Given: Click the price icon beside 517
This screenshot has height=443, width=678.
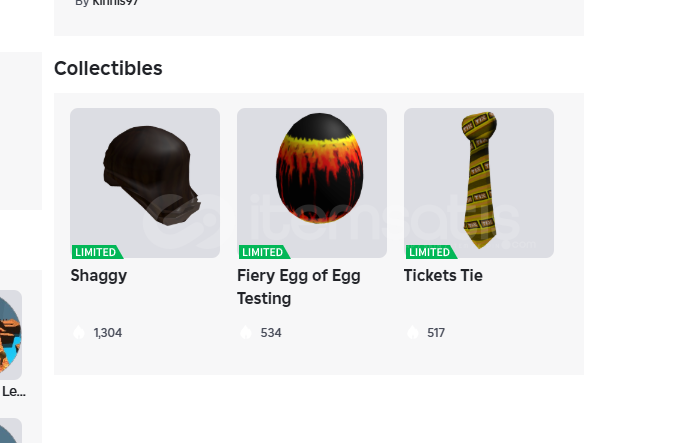Looking at the screenshot, I should (x=413, y=332).
